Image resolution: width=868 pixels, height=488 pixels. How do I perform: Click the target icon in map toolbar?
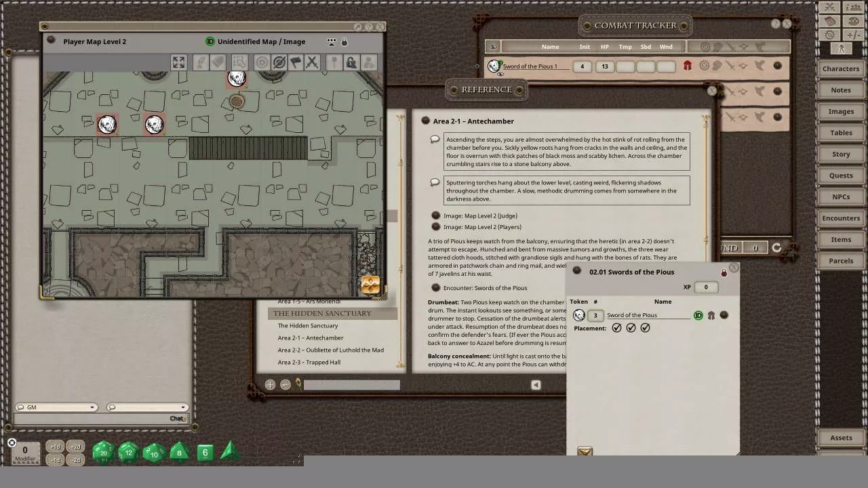pyautogui.click(x=262, y=62)
